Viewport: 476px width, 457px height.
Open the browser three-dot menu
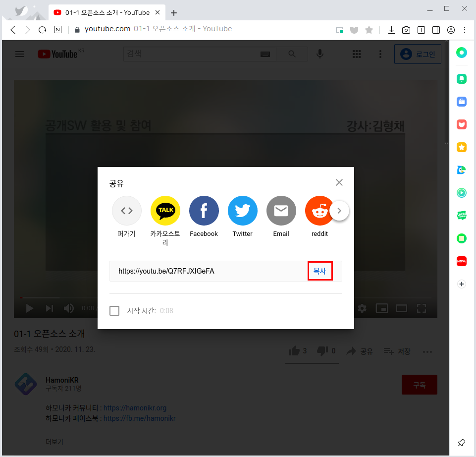click(x=465, y=30)
